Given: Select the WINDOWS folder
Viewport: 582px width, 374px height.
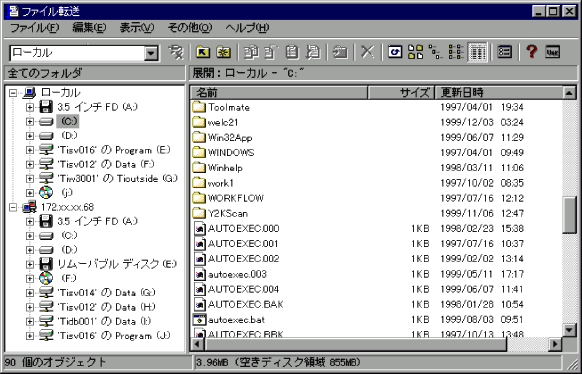Looking at the screenshot, I should point(231,153).
